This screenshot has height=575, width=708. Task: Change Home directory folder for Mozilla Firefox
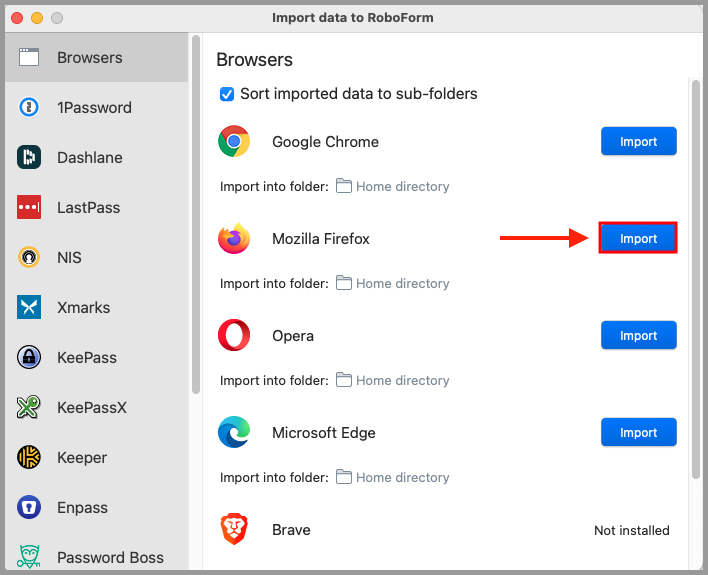coord(402,283)
